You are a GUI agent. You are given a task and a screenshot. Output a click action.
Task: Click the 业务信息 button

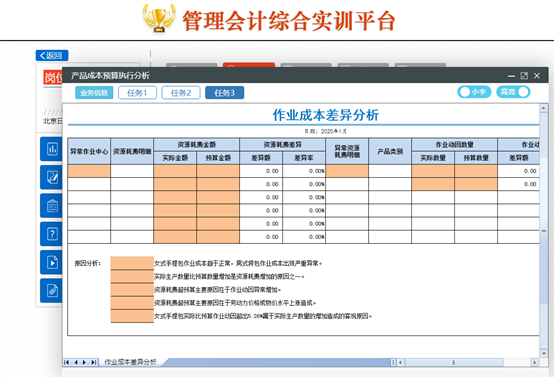[x=94, y=93]
